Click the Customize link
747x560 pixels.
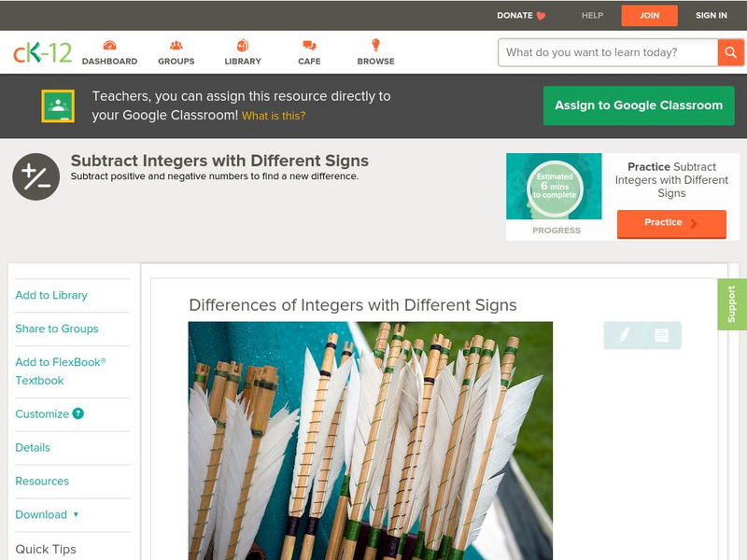[x=42, y=413]
